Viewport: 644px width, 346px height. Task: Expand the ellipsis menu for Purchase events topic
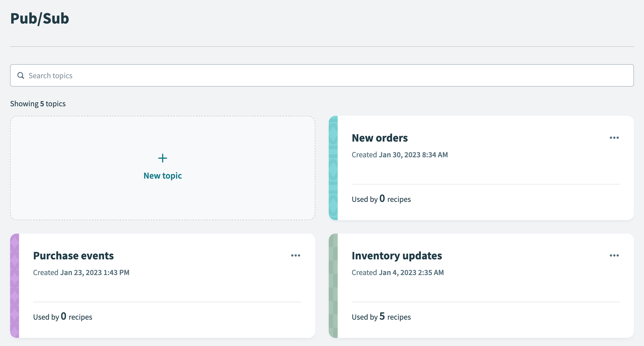(x=296, y=255)
